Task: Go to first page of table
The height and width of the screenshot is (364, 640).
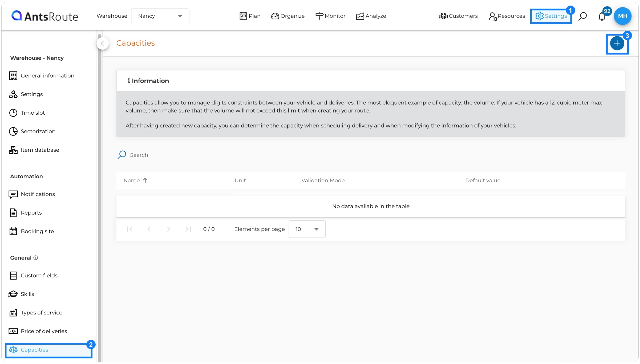Action: pos(130,229)
